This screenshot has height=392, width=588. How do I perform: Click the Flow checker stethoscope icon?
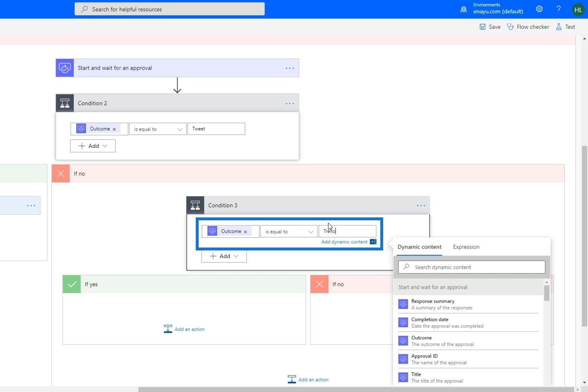coord(510,27)
